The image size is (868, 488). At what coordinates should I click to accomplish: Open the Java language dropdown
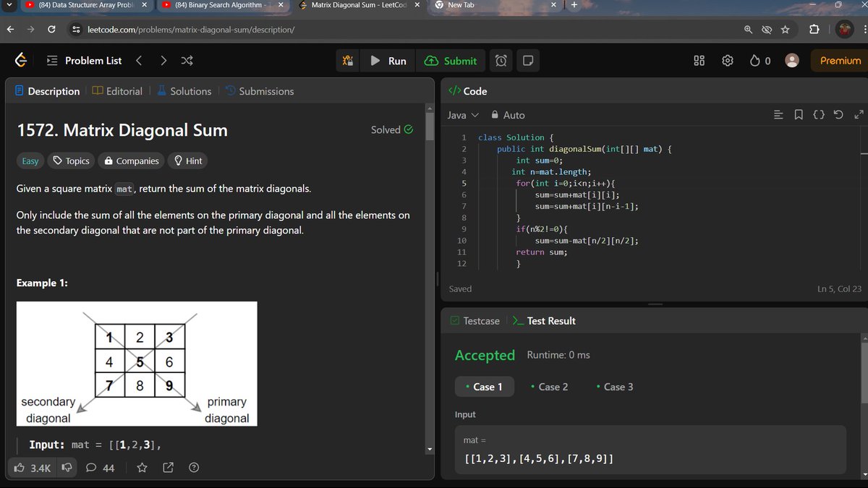click(463, 115)
